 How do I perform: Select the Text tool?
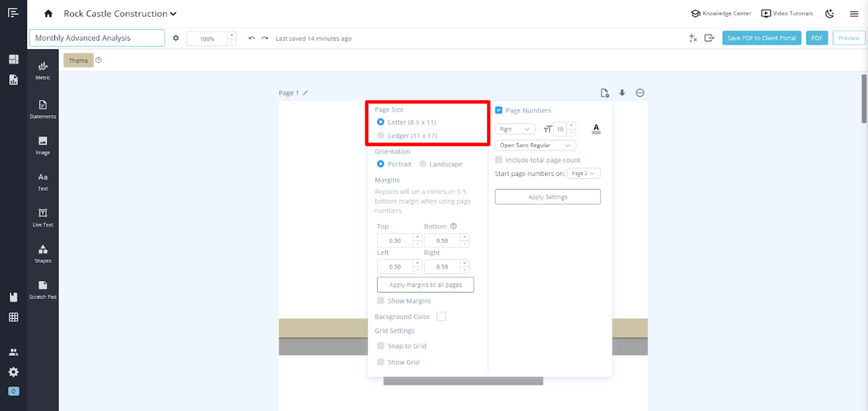43,182
